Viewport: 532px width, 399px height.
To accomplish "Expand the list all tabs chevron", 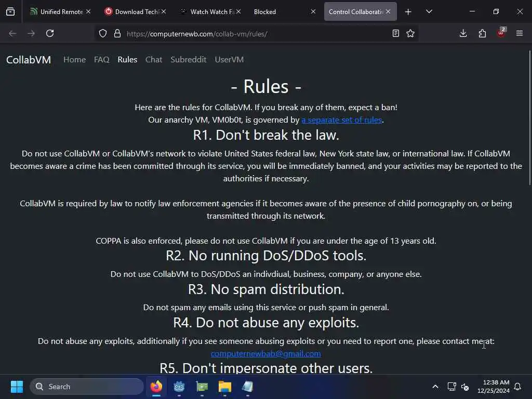I will 429,11.
